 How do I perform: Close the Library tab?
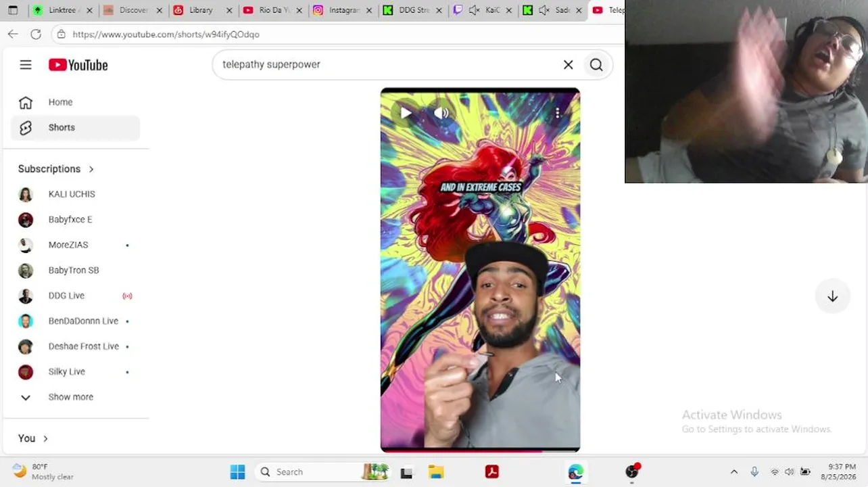pyautogui.click(x=229, y=10)
